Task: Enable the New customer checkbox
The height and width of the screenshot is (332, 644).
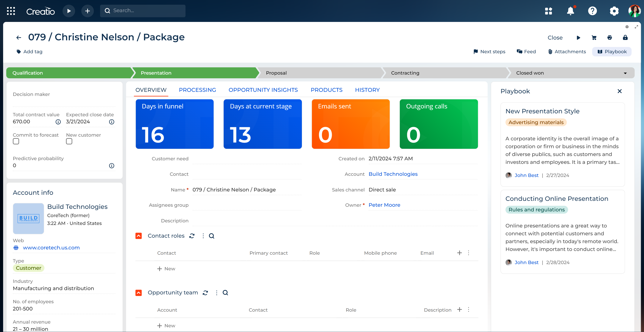Action: coord(69,141)
